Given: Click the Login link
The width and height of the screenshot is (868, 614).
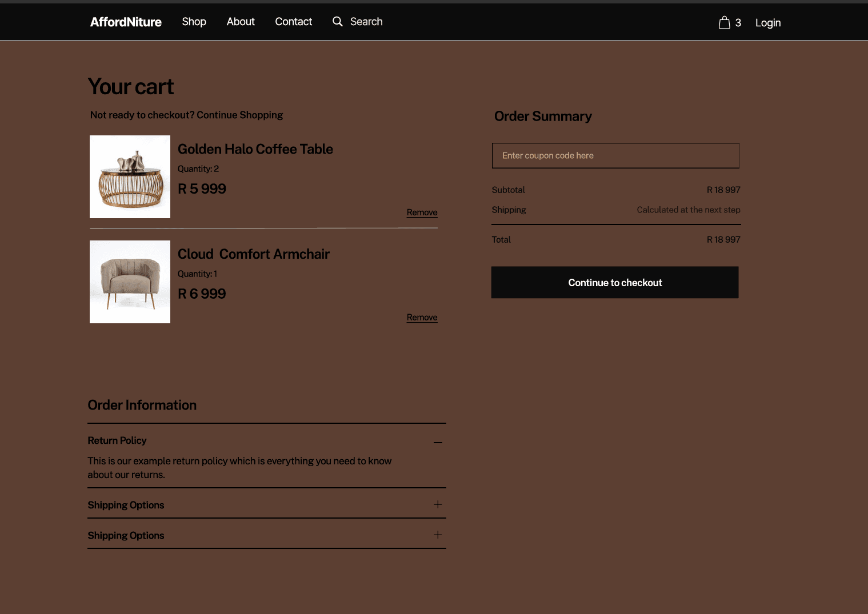Looking at the screenshot, I should pos(767,23).
